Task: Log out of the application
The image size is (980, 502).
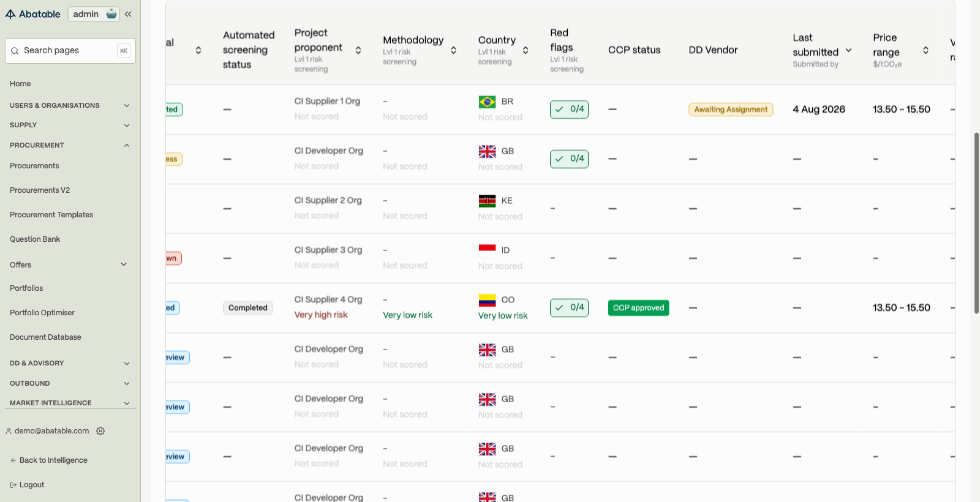Action: point(28,485)
